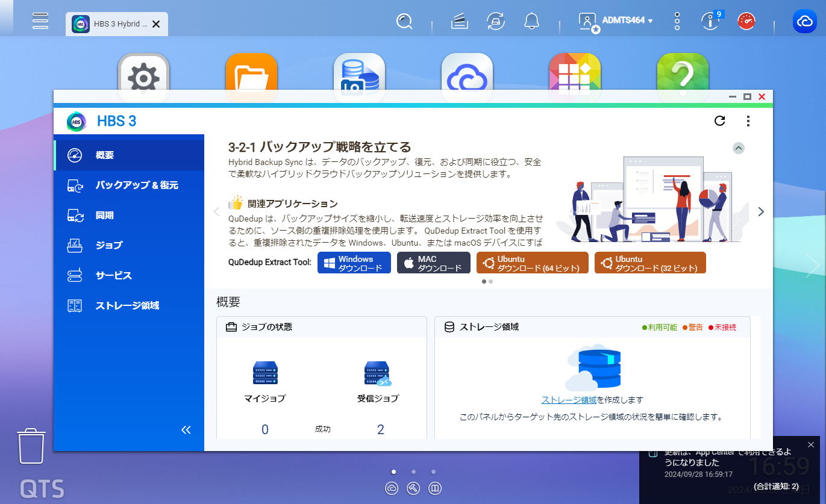Go to previous banner slide arrow
The height and width of the screenshot is (504, 826).
point(217,211)
